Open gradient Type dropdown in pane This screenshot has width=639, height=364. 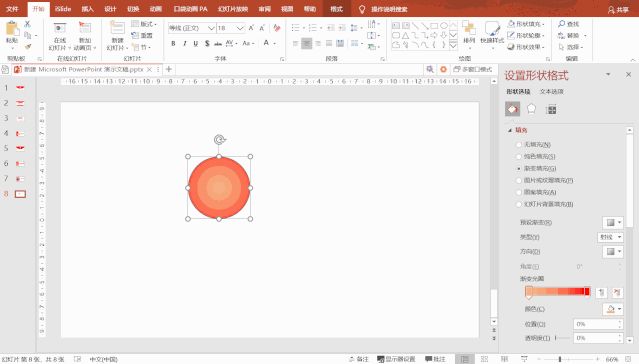click(x=610, y=237)
